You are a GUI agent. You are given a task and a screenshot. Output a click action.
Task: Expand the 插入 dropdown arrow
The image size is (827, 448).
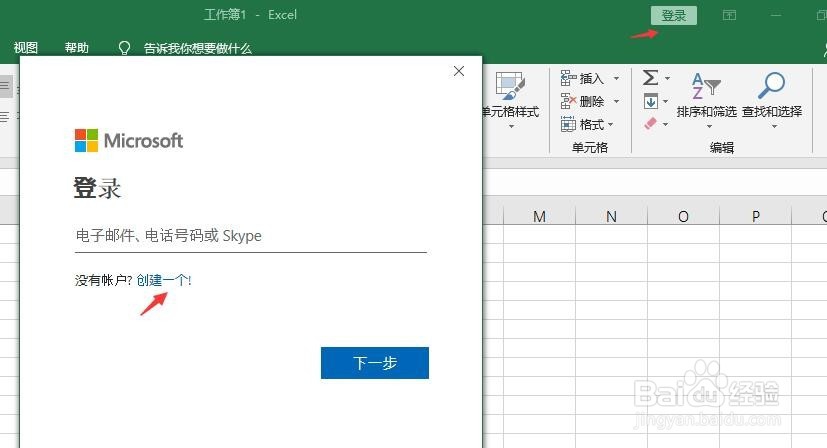pos(616,79)
